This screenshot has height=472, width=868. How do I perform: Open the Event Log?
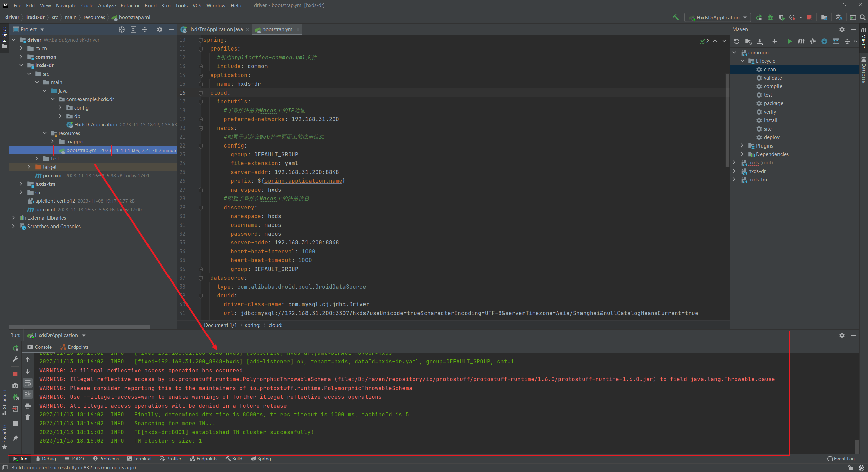(x=841, y=459)
